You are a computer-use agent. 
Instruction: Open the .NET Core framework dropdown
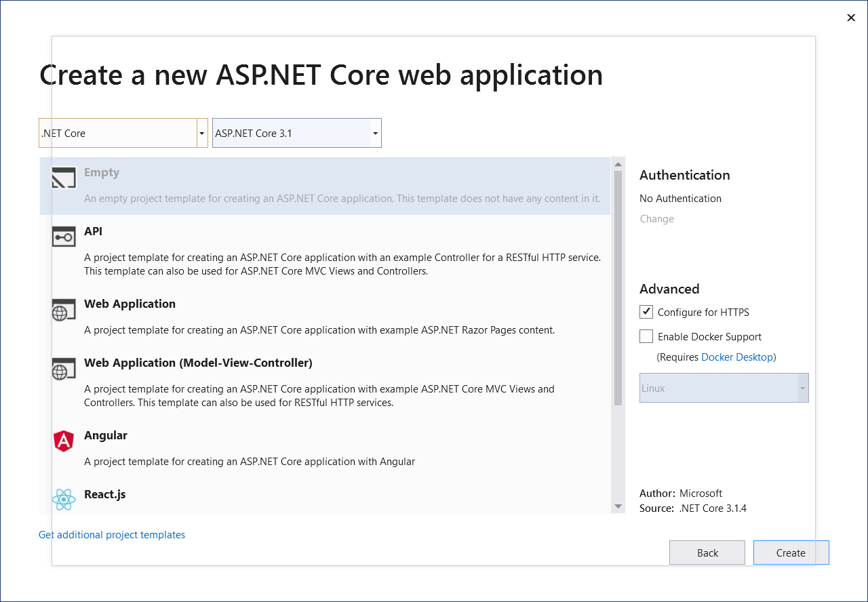click(x=201, y=134)
